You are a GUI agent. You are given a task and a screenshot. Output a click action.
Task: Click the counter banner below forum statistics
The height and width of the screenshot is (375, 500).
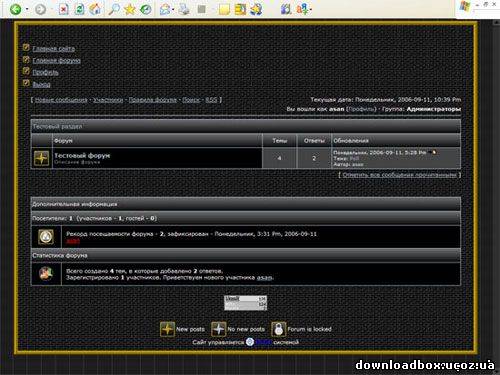coord(246,303)
